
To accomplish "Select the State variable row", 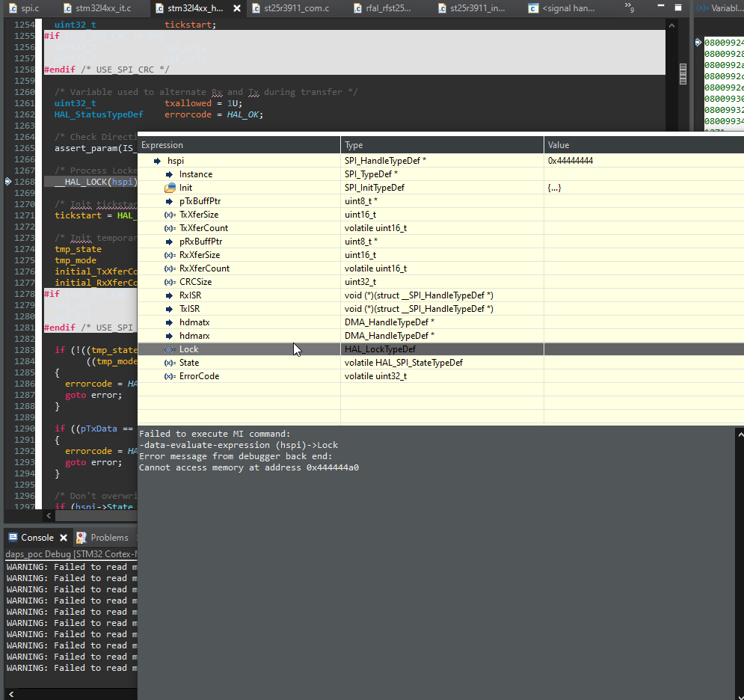I will pyautogui.click(x=189, y=363).
